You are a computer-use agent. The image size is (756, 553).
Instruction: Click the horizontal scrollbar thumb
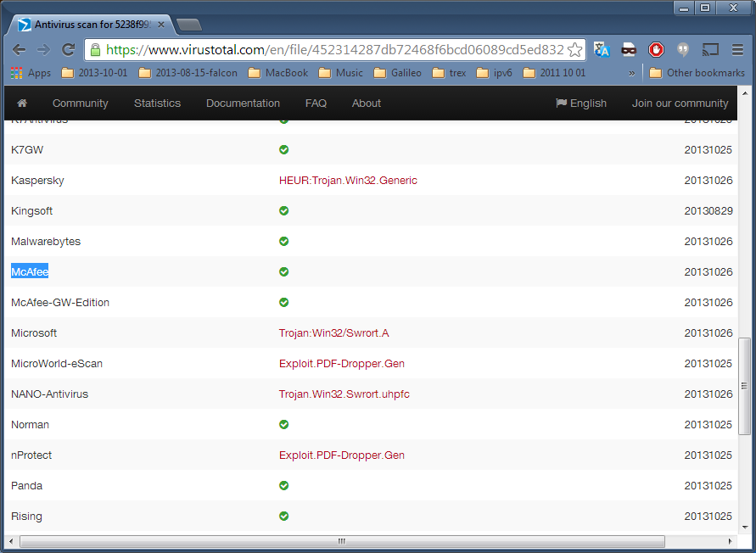click(342, 541)
